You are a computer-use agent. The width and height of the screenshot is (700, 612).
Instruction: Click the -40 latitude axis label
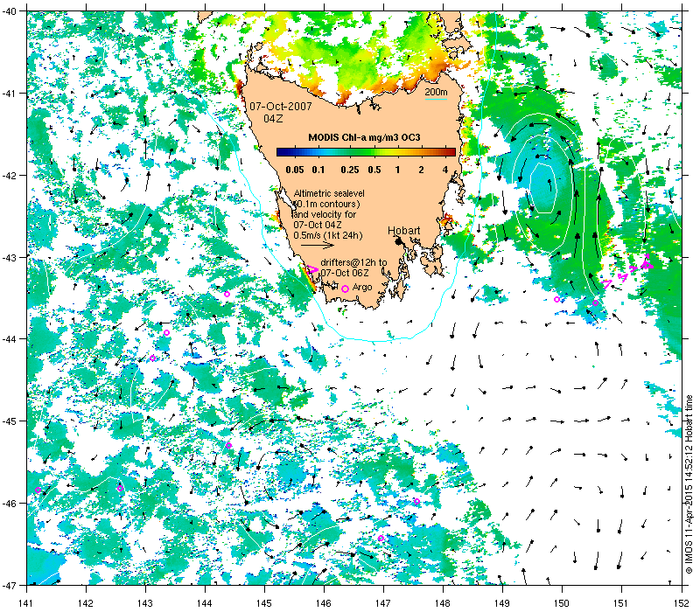9,11
